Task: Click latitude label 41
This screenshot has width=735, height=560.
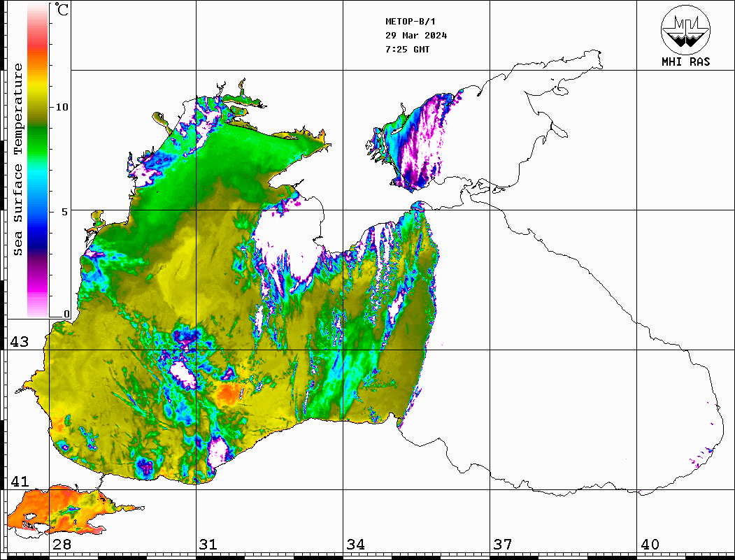Action: click(x=19, y=482)
